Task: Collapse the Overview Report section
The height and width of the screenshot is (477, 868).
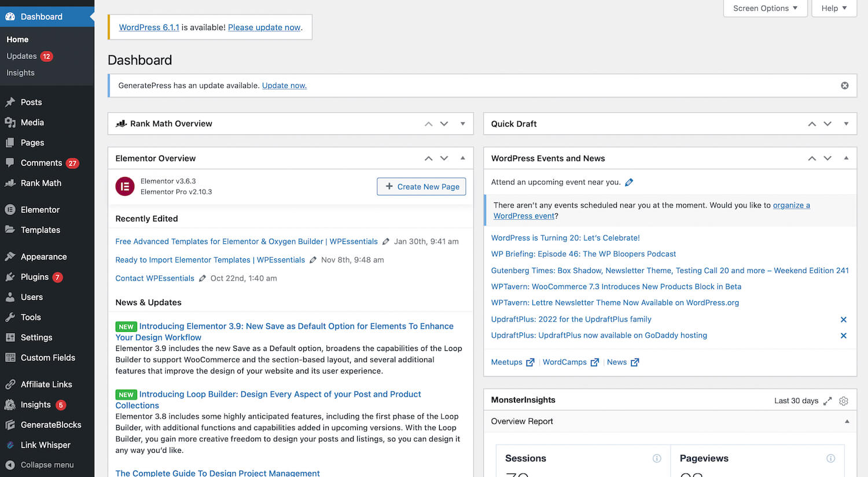Action: (x=847, y=421)
